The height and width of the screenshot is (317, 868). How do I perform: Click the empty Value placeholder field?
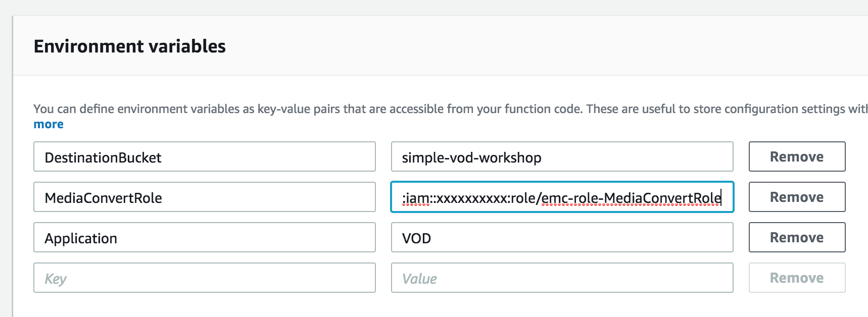[x=562, y=278]
